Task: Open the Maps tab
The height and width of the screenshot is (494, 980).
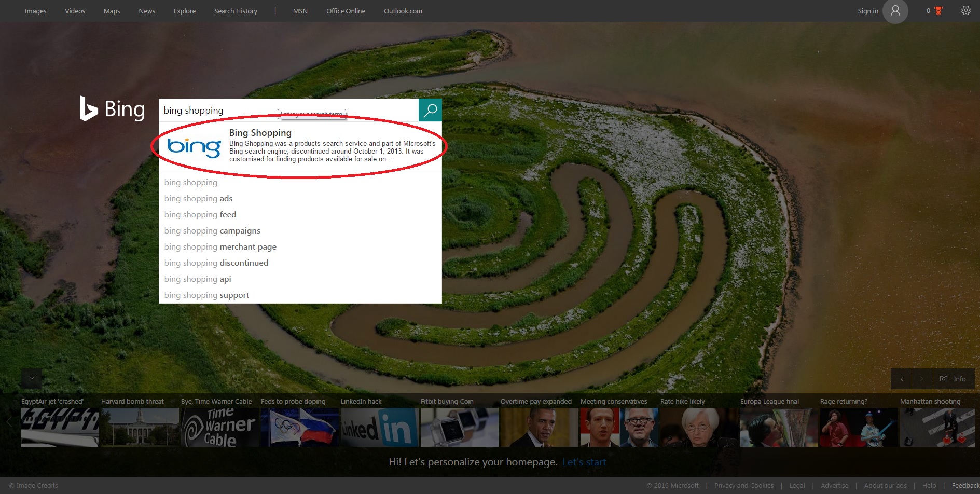Action: (112, 11)
